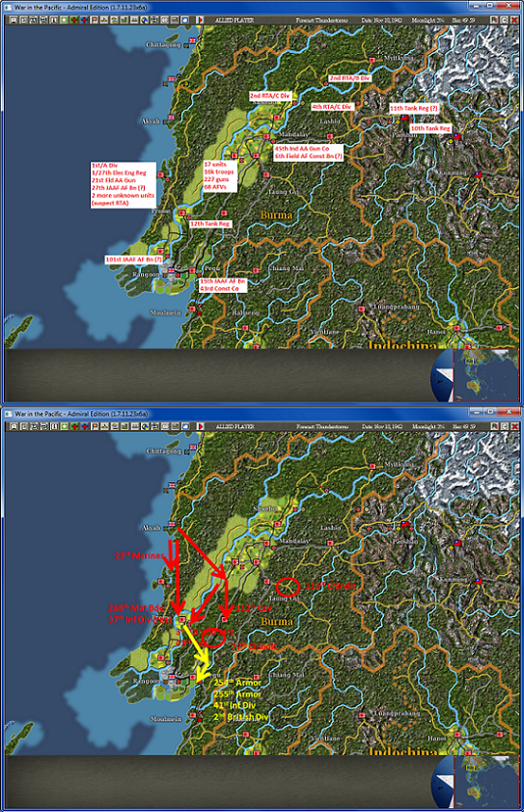Click the Mandalay base on the top map
Image resolution: width=524 pixels, height=812 pixels.
click(x=266, y=137)
